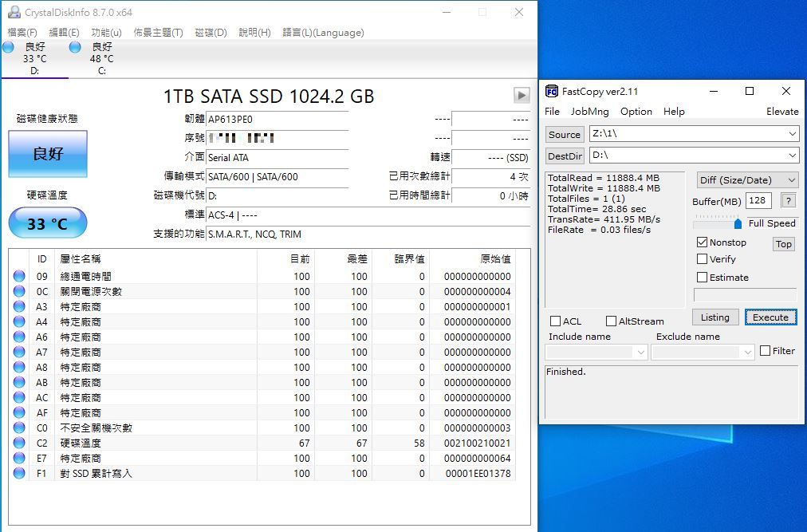807x532 pixels.
Task: Click the 韌體 firmware field AP613PE0
Action: click(277, 120)
